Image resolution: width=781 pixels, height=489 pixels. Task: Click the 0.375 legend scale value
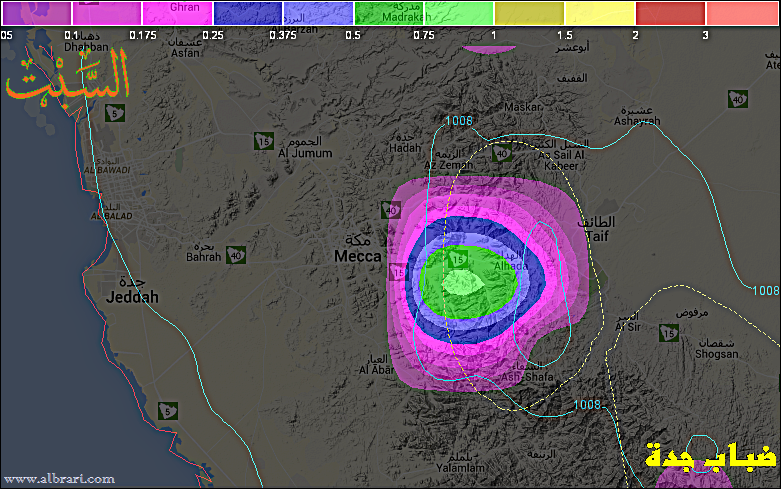[283, 35]
